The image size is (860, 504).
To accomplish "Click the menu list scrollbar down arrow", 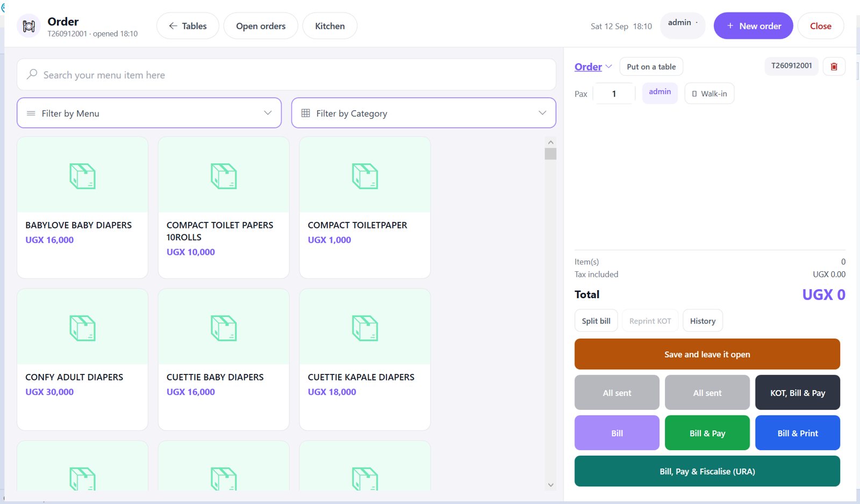I will pyautogui.click(x=550, y=485).
